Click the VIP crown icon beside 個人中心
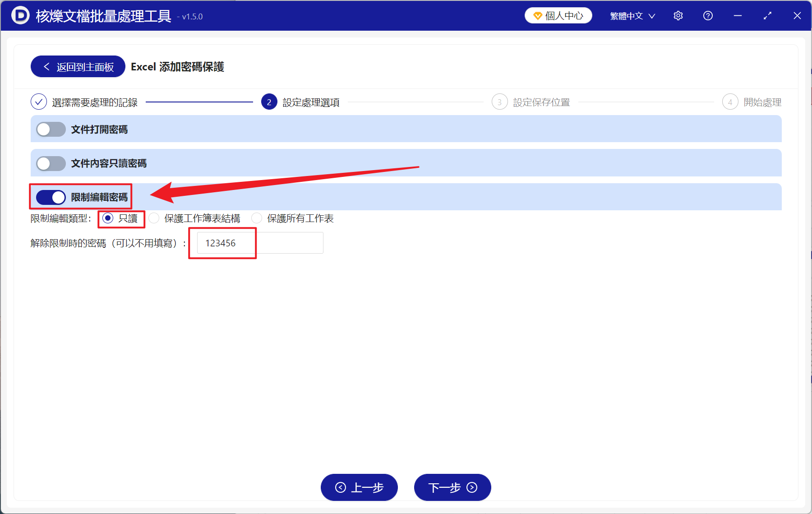This screenshot has width=812, height=514. [537, 15]
